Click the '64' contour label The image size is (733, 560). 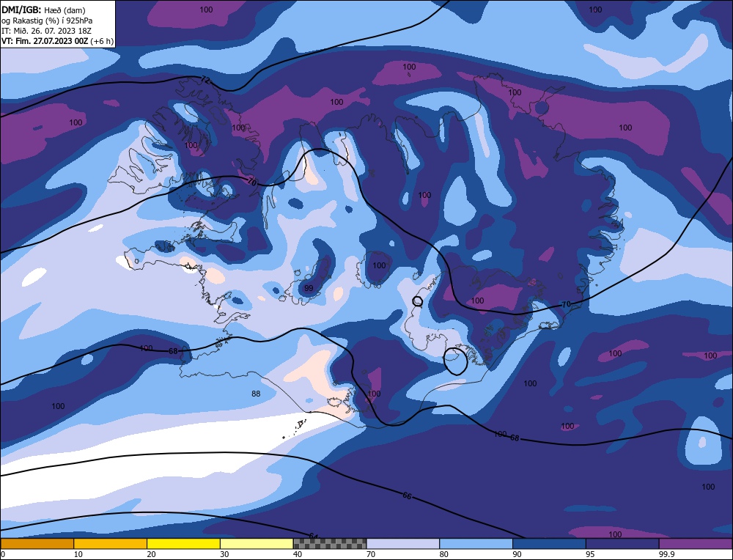tap(313, 536)
